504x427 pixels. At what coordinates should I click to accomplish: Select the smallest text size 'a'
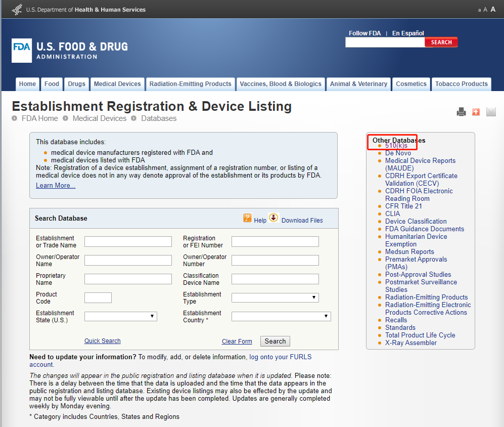click(479, 10)
